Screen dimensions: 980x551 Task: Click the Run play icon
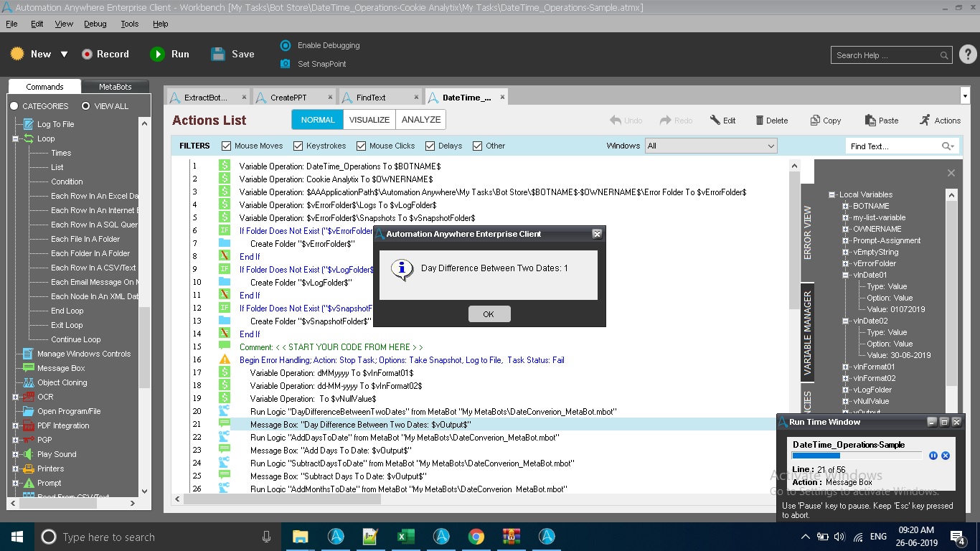pyautogui.click(x=157, y=55)
